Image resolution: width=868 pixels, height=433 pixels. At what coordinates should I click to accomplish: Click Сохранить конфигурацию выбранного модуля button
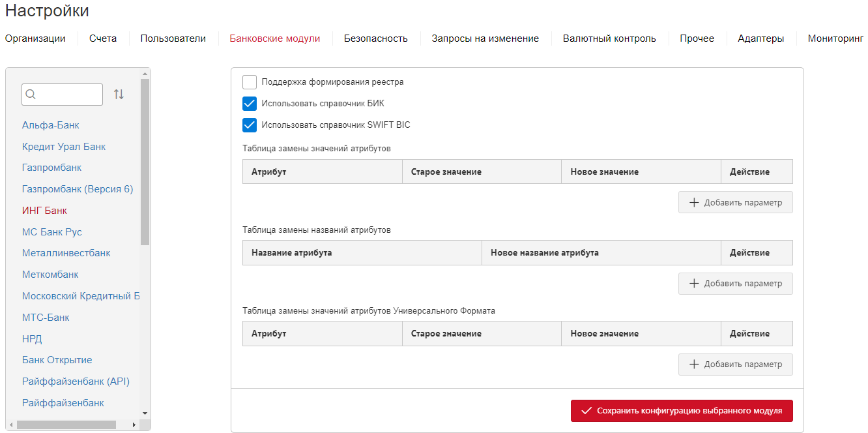tap(682, 411)
